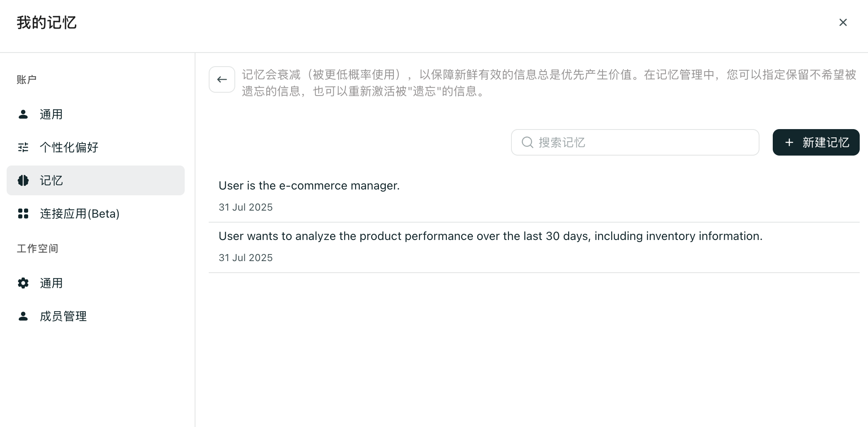Viewport: 868px width, 427px height.
Task: Open the 个性化偏好 settings section
Action: click(x=69, y=147)
